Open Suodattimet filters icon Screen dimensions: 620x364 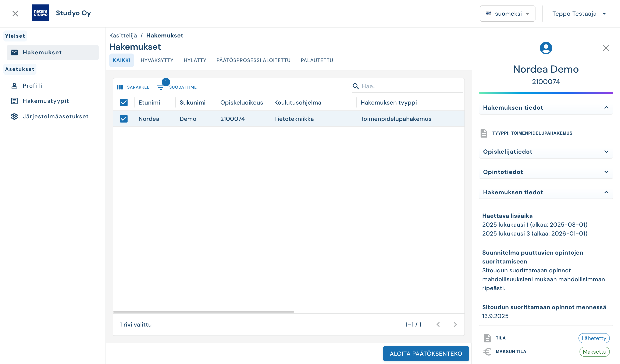tap(160, 87)
